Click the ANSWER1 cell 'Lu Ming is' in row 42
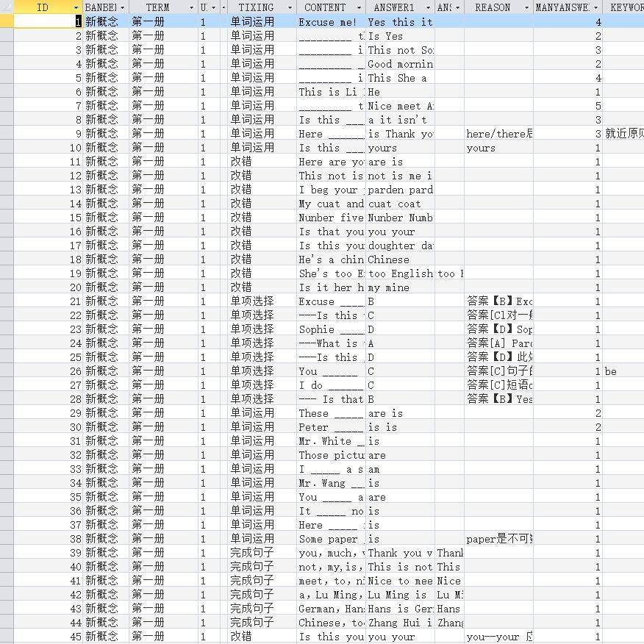Screen dimensions: 644x644 coord(400,594)
